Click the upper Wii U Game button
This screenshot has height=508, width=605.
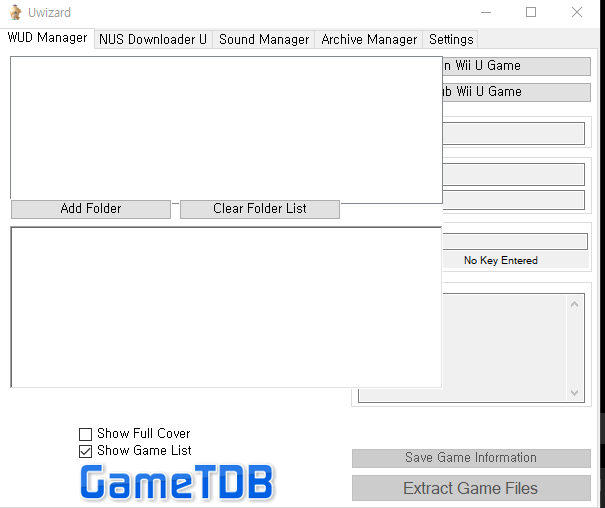pyautogui.click(x=516, y=66)
